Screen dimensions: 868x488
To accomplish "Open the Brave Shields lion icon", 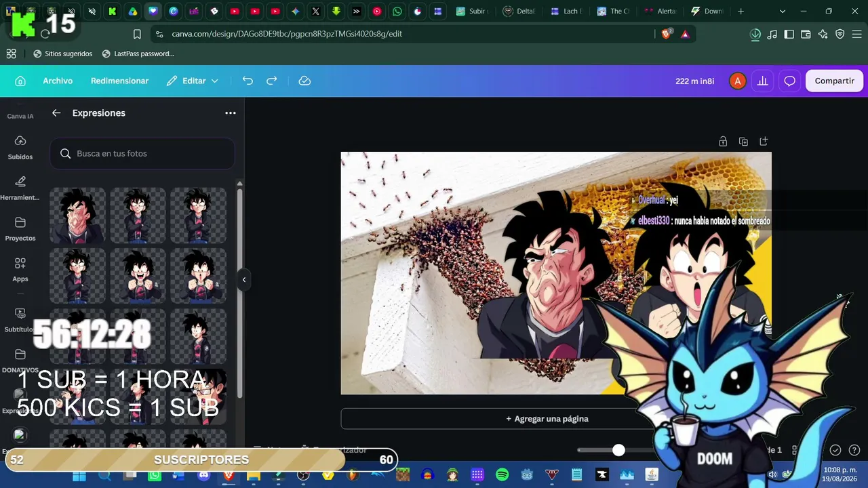I will (666, 34).
